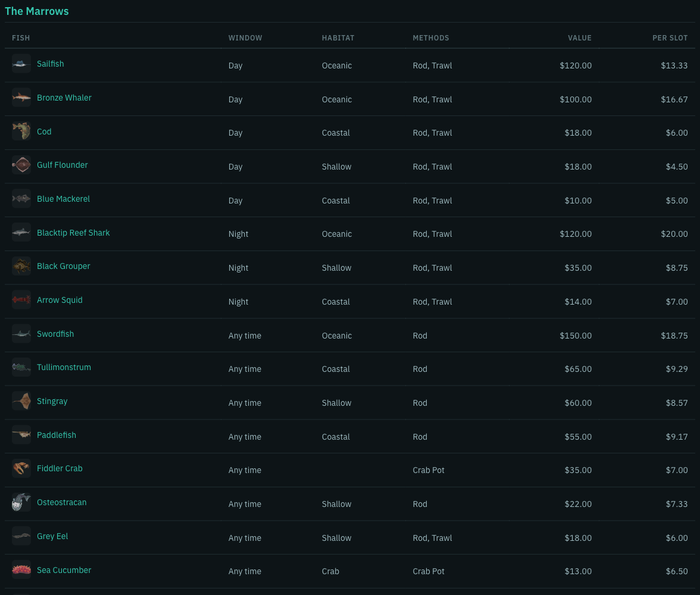Open the Blacktip Reef Shark link
Screen dimensions: 700x595
pyautogui.click(x=73, y=233)
